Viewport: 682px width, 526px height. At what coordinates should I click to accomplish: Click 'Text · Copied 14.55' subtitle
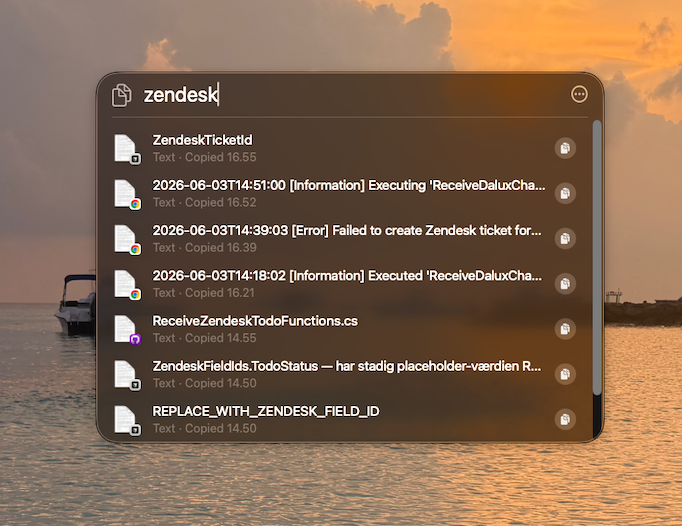[204, 338]
